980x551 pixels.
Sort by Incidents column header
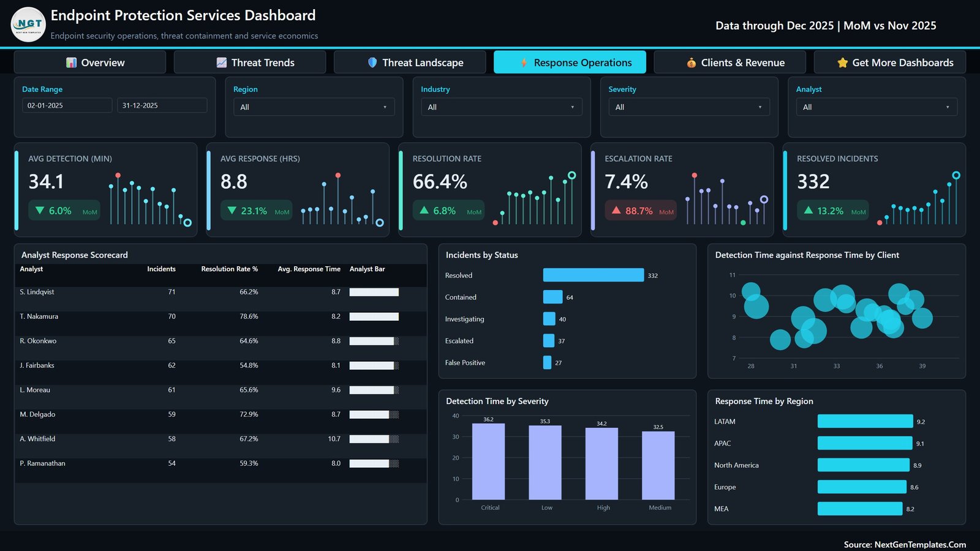[161, 269]
